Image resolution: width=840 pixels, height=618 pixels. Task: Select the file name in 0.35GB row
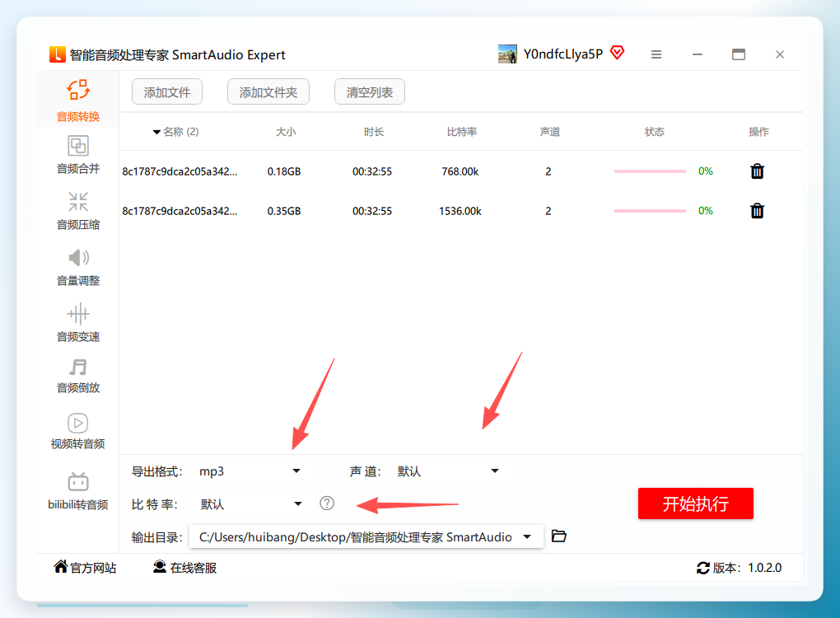coord(180,211)
